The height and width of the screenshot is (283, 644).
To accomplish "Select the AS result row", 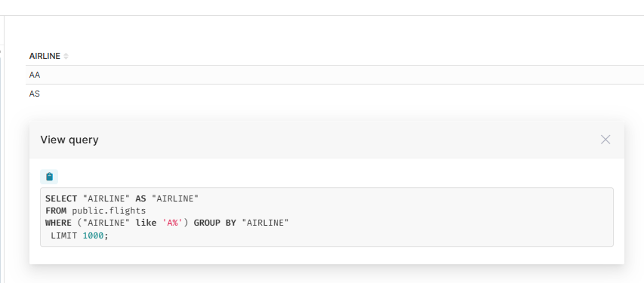I will (x=334, y=94).
